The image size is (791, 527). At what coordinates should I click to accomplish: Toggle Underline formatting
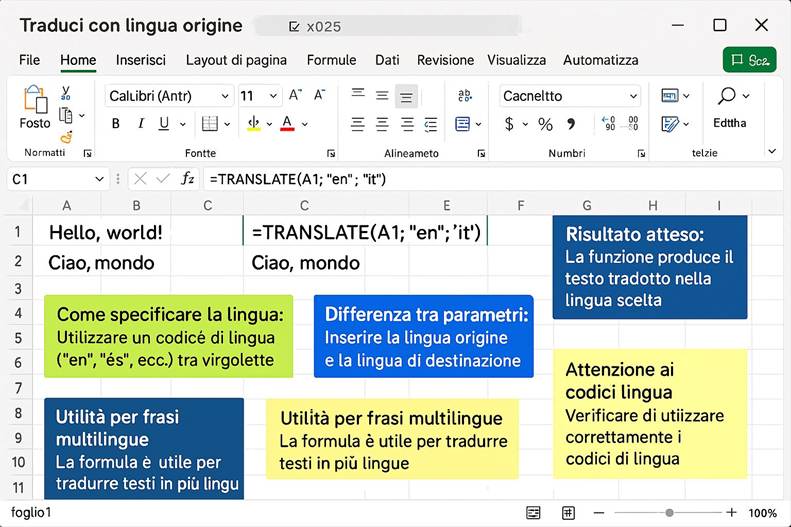pos(164,124)
